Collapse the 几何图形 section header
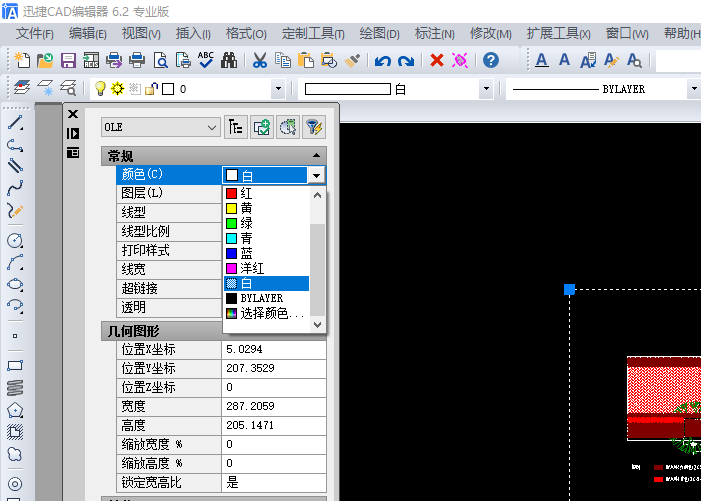The image size is (701, 501). click(162, 331)
